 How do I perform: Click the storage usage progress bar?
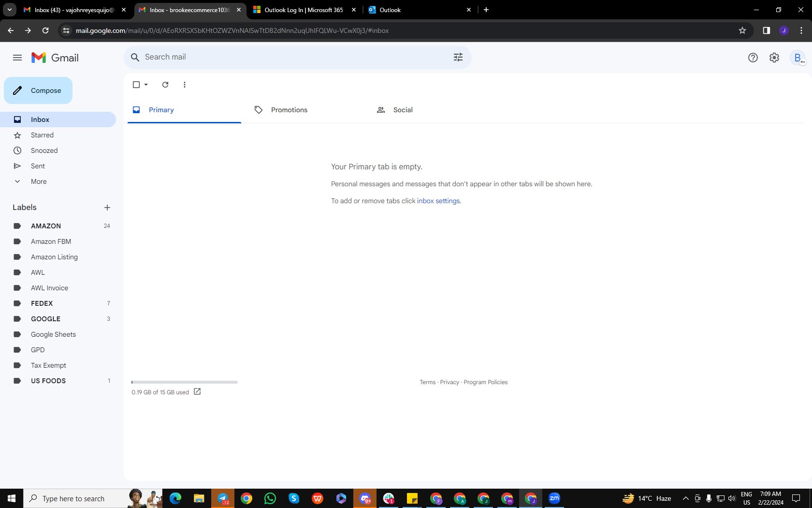[185, 382]
